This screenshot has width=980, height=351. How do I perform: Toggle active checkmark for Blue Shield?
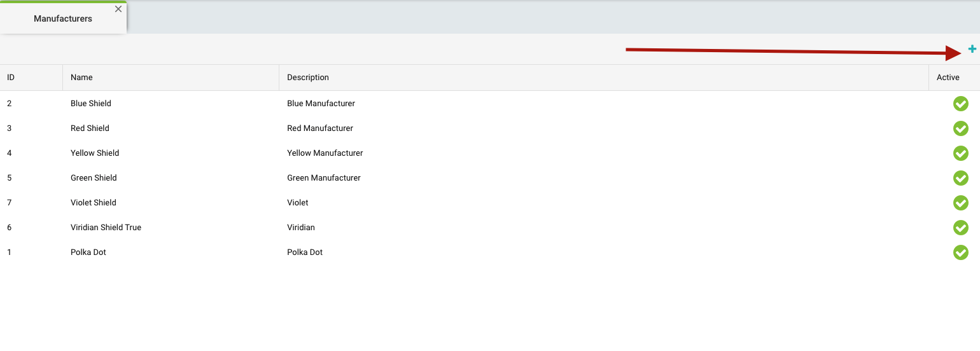click(x=960, y=104)
